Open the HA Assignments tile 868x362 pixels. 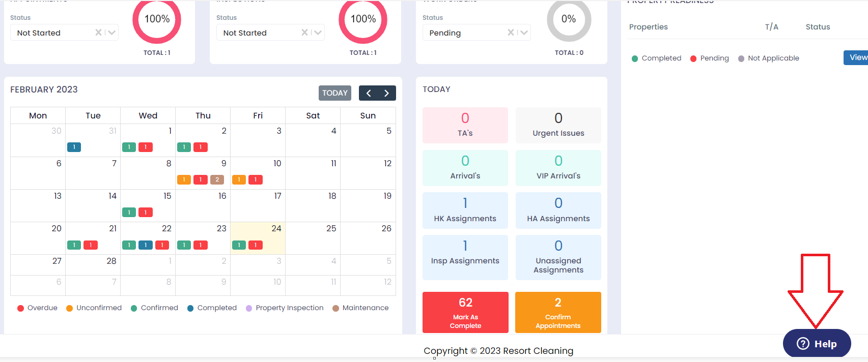point(558,210)
